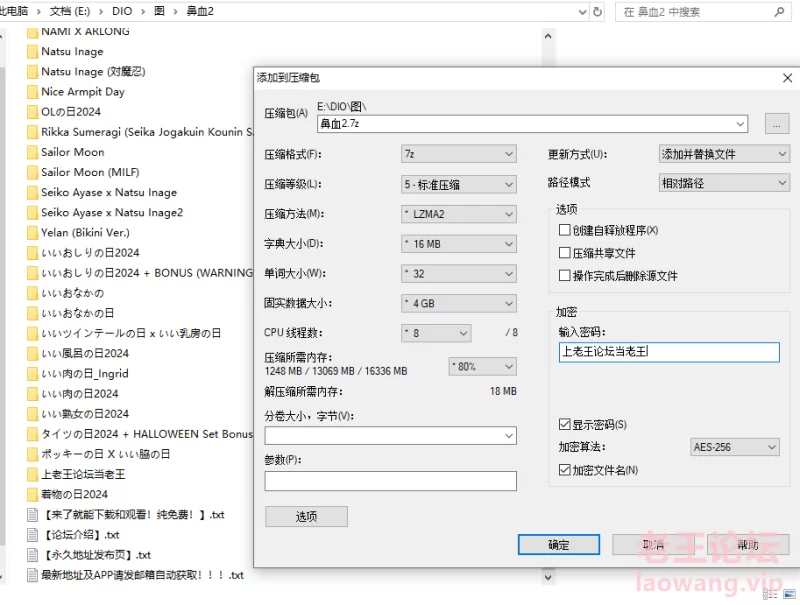This screenshot has height=605, width=800.
Task: Select the Sailor Moon folder icon
Action: [x=32, y=152]
